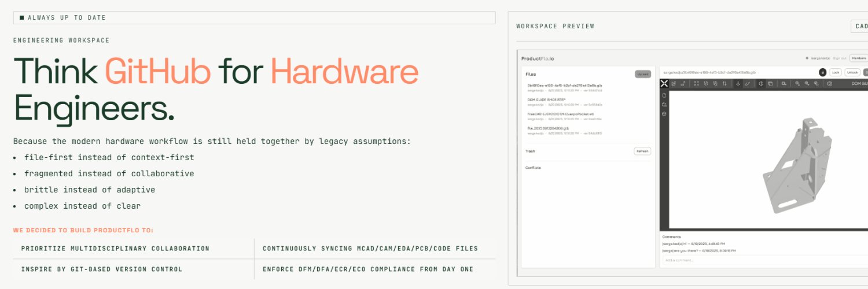Viewport: 868px width, 289px height.
Task: Select the CAD tab in Workspace Preview
Action: (860, 26)
